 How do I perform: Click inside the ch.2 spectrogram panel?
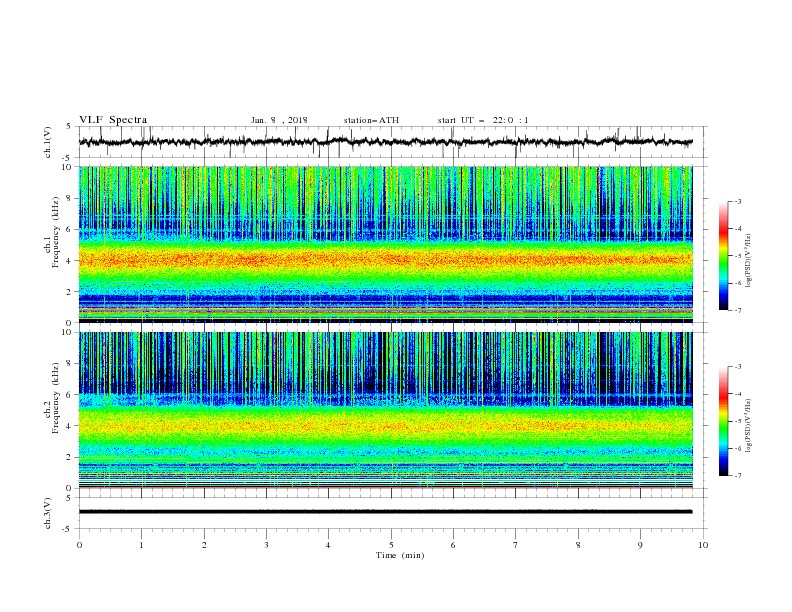[x=385, y=410]
